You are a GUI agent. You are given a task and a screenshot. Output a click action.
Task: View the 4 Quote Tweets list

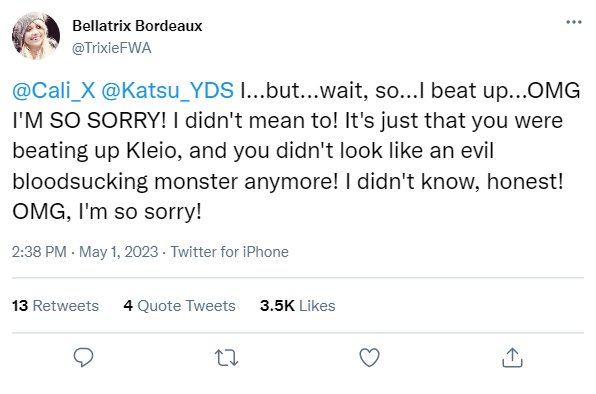pos(179,306)
